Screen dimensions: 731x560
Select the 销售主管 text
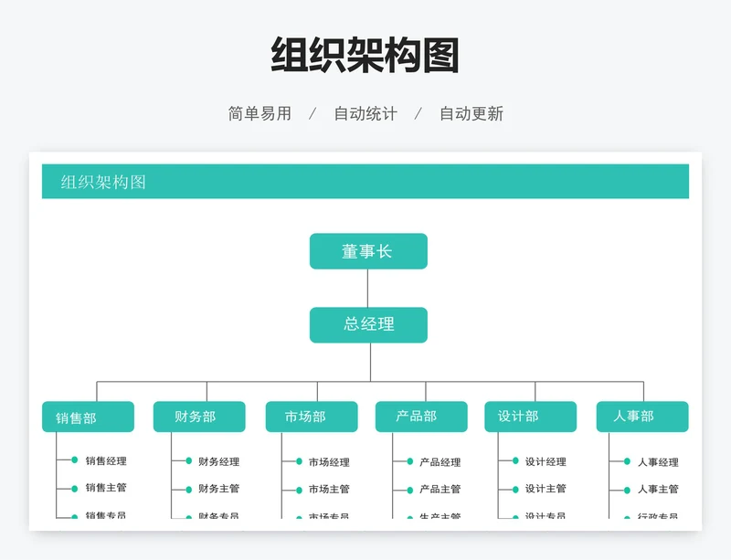tap(106, 488)
